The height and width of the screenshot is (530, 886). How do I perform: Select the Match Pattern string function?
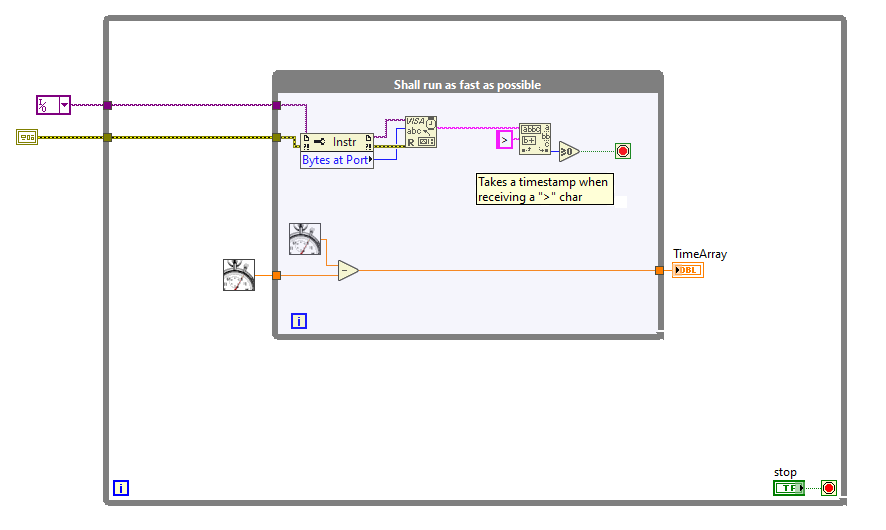(x=535, y=139)
